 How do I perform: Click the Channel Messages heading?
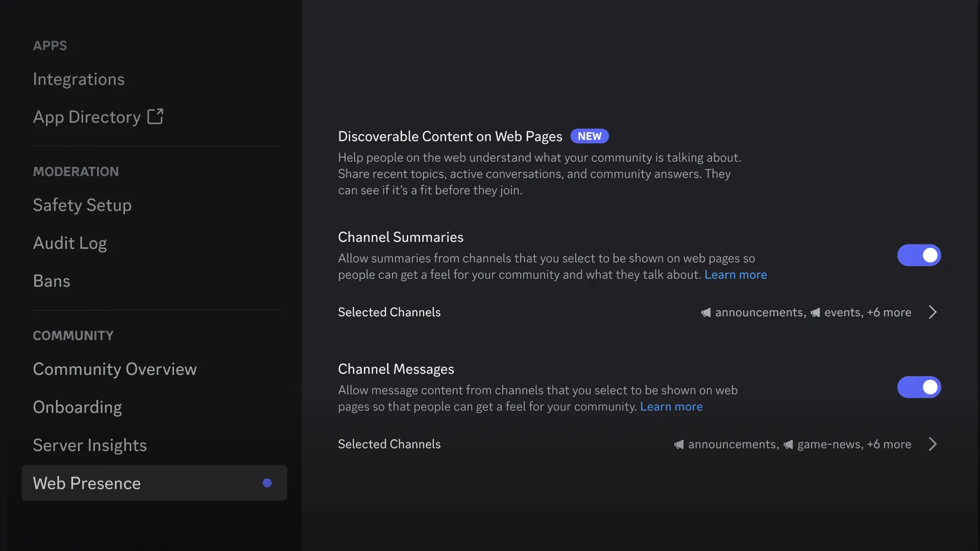(x=396, y=369)
